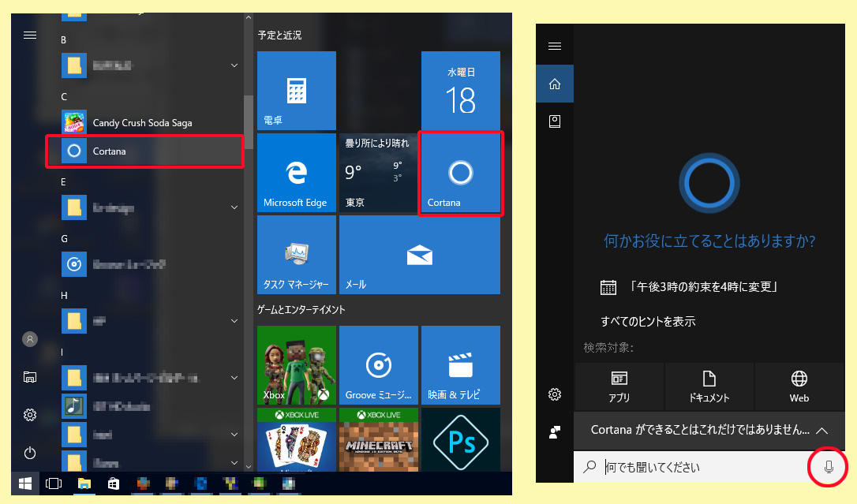The image size is (857, 504).
Task: Open Cortana settings gear icon
Action: click(x=555, y=394)
